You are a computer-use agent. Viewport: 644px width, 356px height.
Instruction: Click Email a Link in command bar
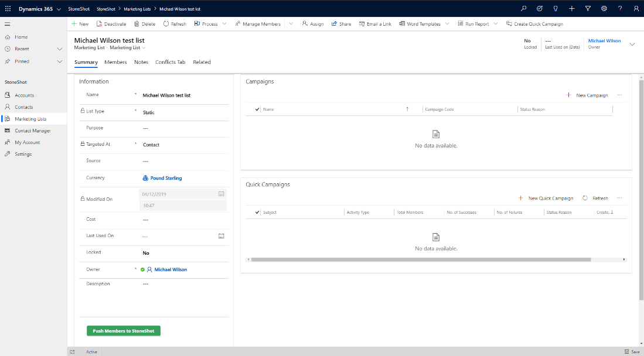pyautogui.click(x=376, y=24)
